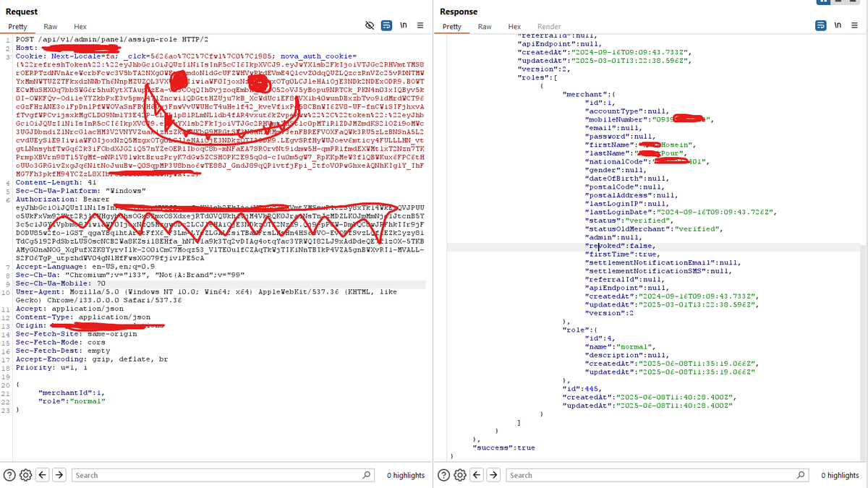Toggle \n newline display in Request pane

(x=403, y=26)
